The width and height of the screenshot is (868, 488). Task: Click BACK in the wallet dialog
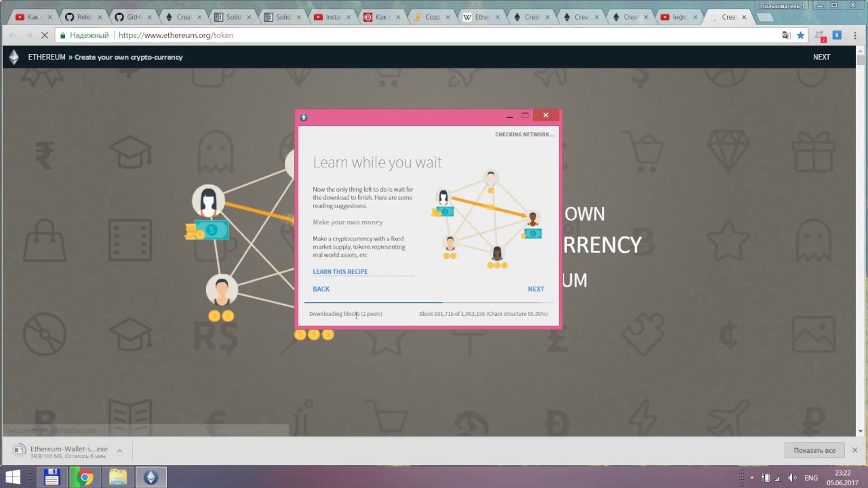pyautogui.click(x=321, y=289)
